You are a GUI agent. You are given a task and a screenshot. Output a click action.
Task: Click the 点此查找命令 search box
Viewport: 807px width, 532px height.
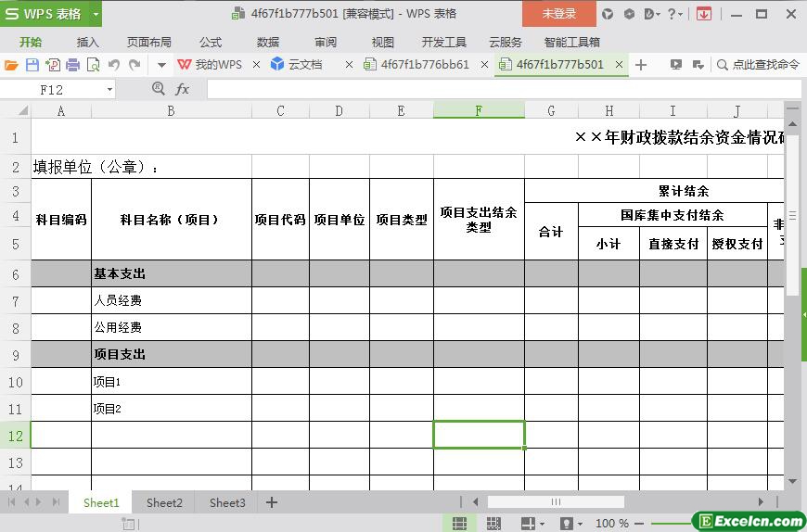(759, 65)
